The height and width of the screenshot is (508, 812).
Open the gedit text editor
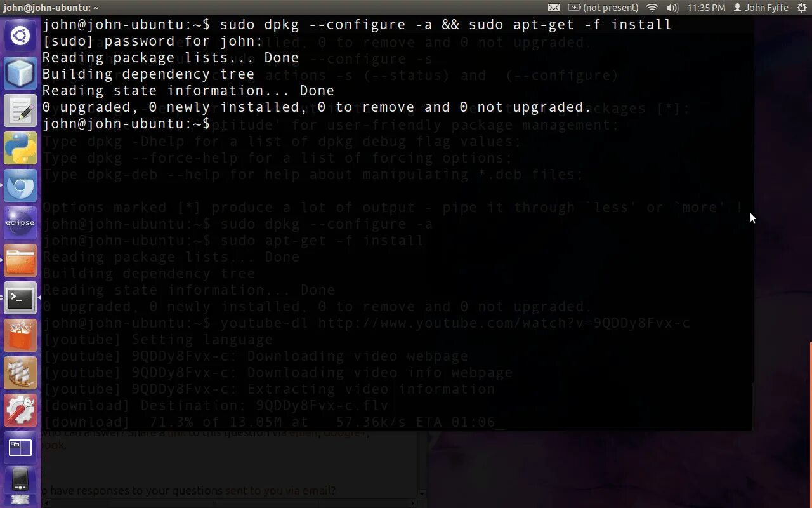20,110
